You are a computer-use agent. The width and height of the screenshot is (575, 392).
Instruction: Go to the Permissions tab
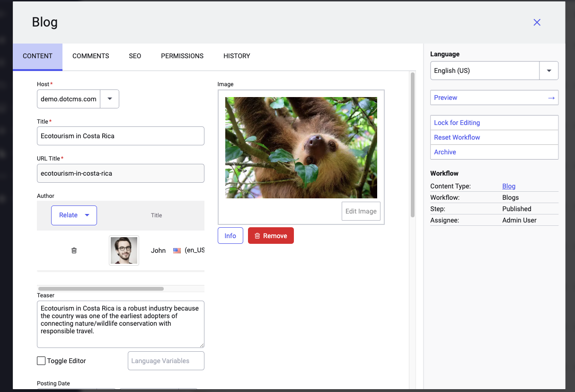coord(182,56)
